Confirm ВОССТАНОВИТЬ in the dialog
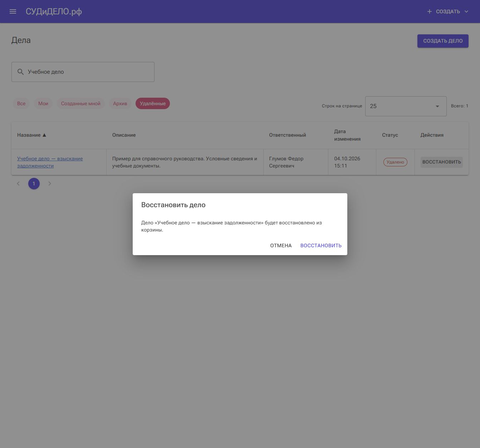The image size is (480, 448). click(321, 245)
